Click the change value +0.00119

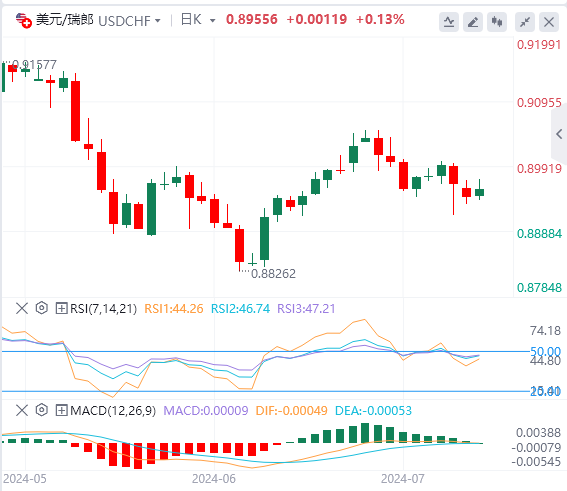tap(317, 20)
